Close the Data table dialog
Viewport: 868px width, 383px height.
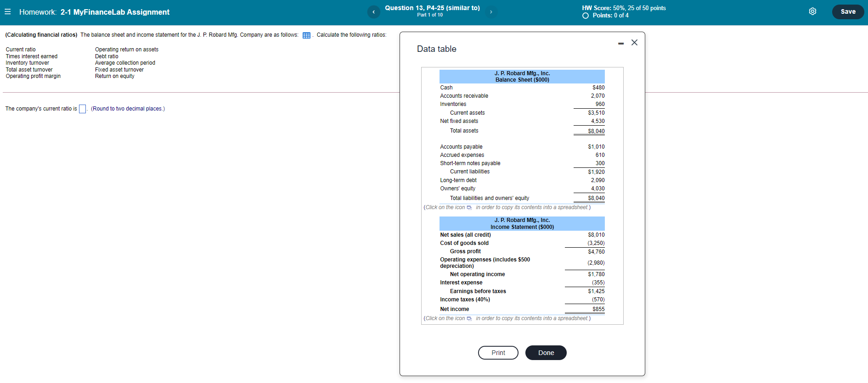coord(634,43)
